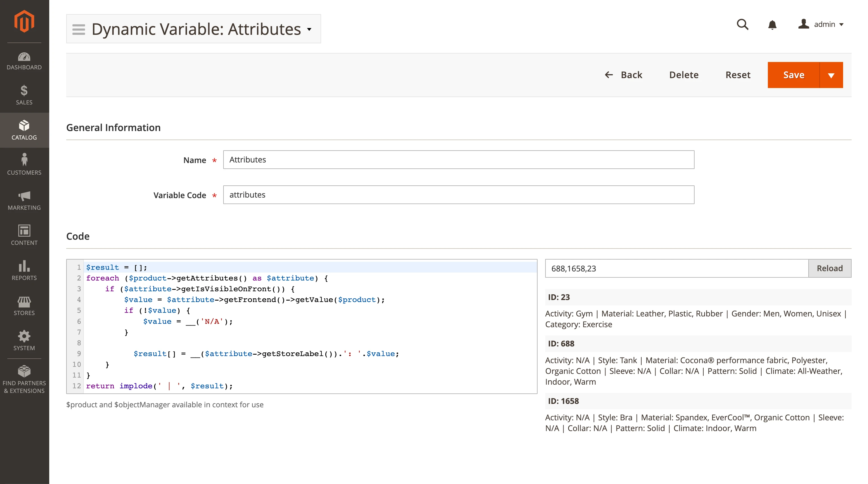This screenshot has width=868, height=484.
Task: Reload the attribute preview results
Action: [x=830, y=268]
